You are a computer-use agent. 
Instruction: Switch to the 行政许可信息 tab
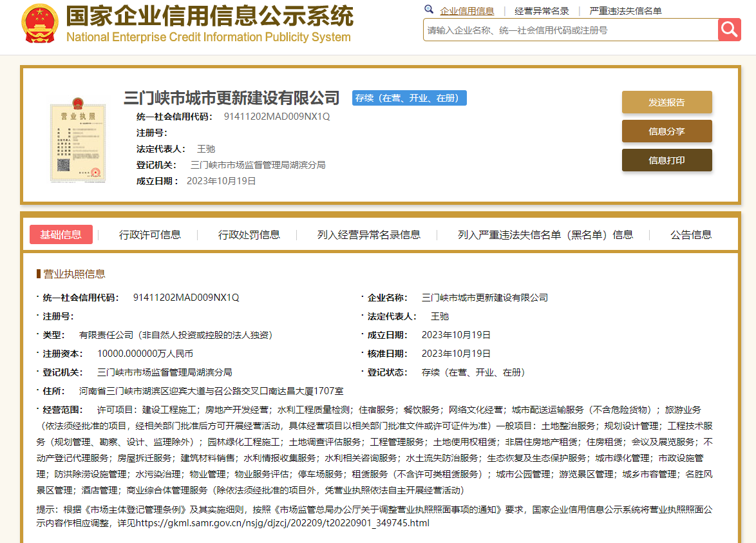(x=150, y=234)
